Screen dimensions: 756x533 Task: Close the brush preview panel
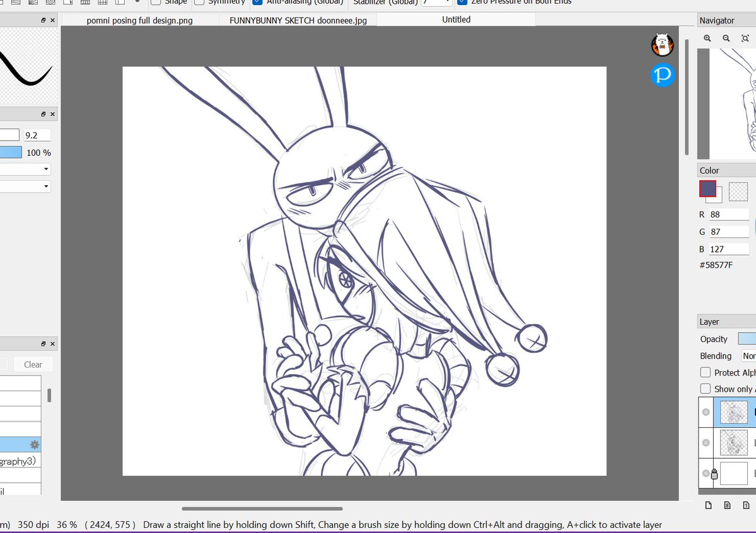(52, 20)
